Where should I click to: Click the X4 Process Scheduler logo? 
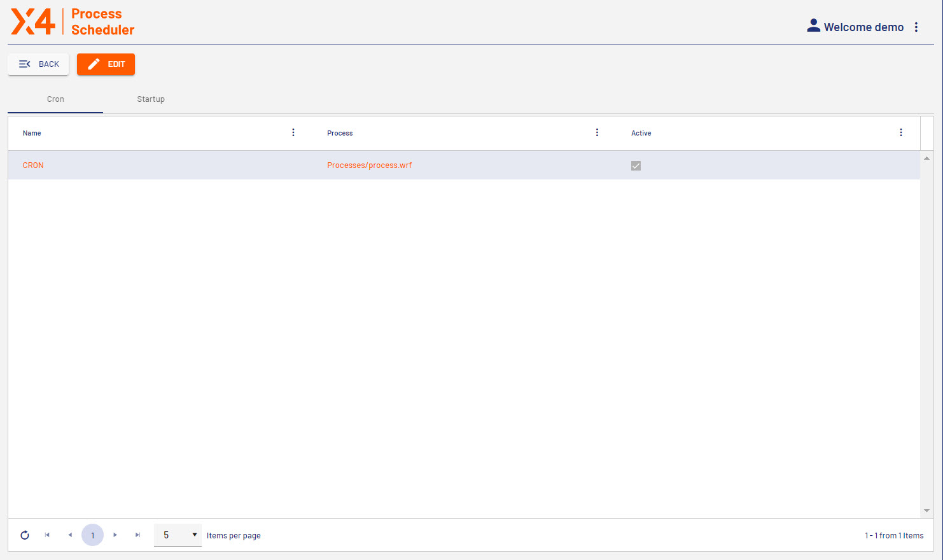[x=73, y=22]
